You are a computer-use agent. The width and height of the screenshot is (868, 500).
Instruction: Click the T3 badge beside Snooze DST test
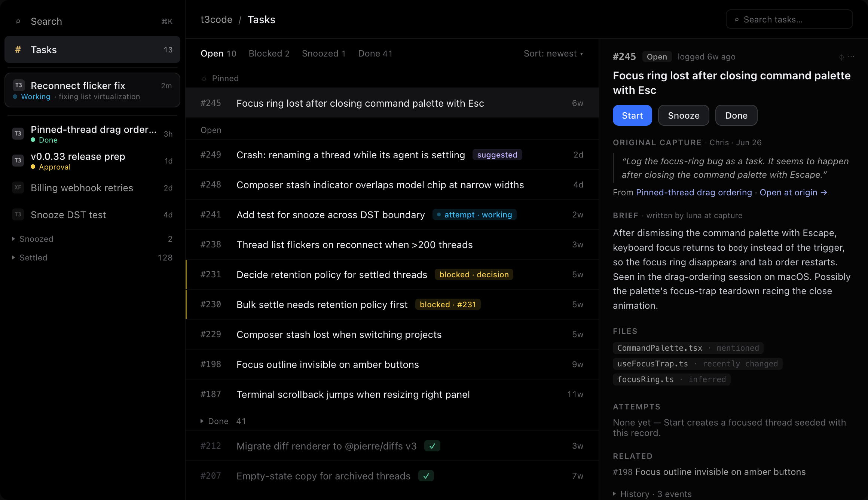coord(18,214)
